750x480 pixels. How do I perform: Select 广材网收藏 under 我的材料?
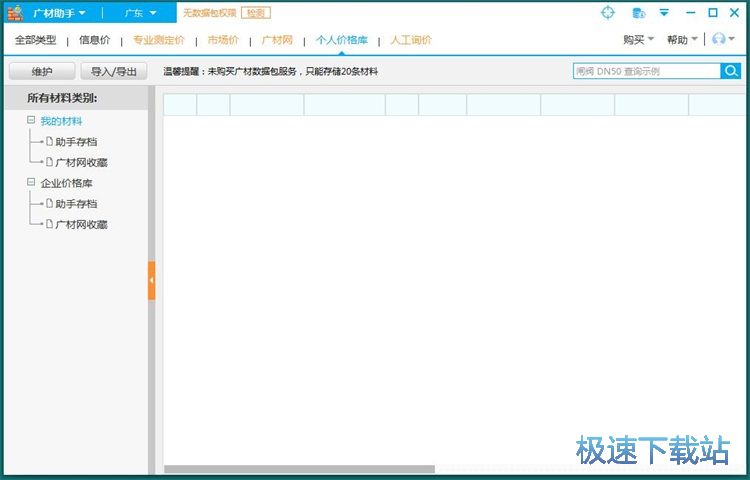coord(81,163)
